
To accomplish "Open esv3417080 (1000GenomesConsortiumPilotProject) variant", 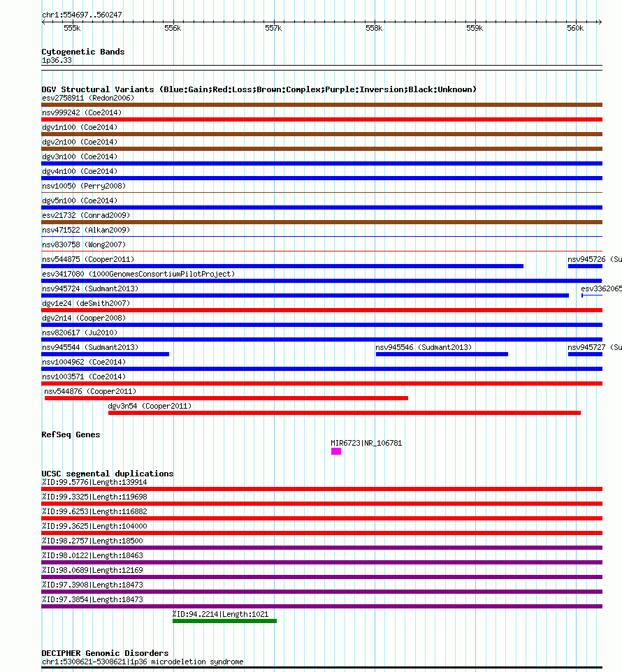I will (138, 274).
